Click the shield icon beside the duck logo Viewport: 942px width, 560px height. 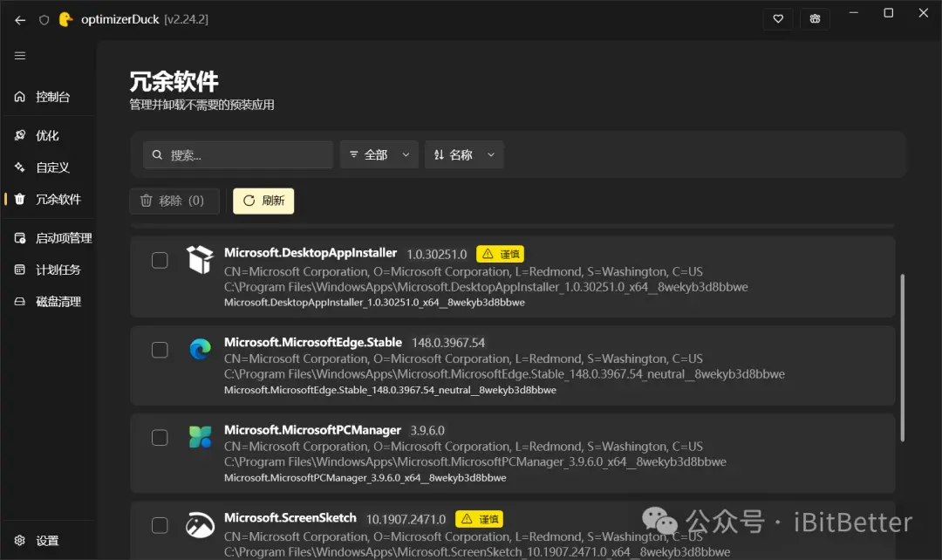click(x=44, y=20)
